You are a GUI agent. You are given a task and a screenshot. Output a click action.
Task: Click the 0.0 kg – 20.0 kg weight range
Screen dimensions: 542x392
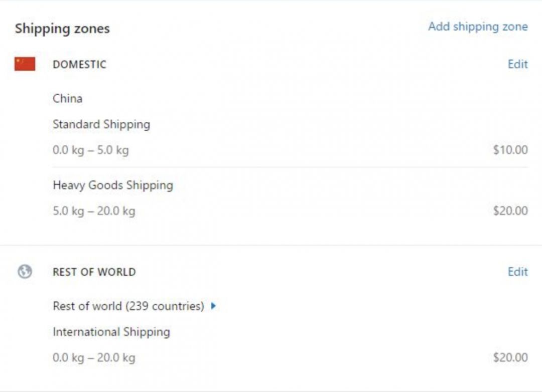pos(94,358)
